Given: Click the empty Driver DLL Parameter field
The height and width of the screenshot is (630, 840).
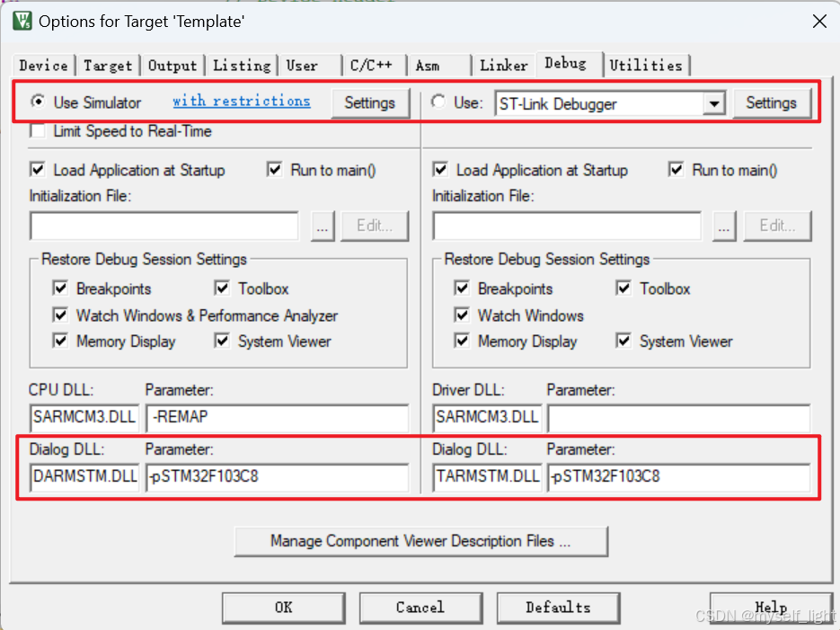Looking at the screenshot, I should (x=679, y=418).
